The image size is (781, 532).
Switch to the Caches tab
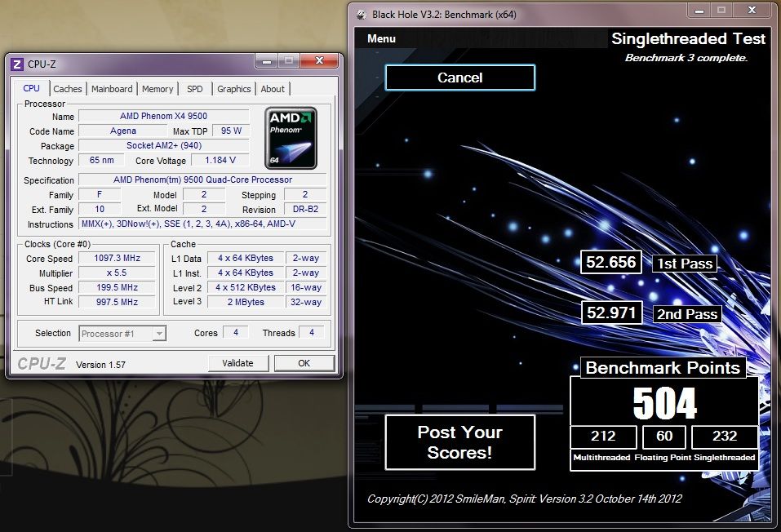click(68, 89)
